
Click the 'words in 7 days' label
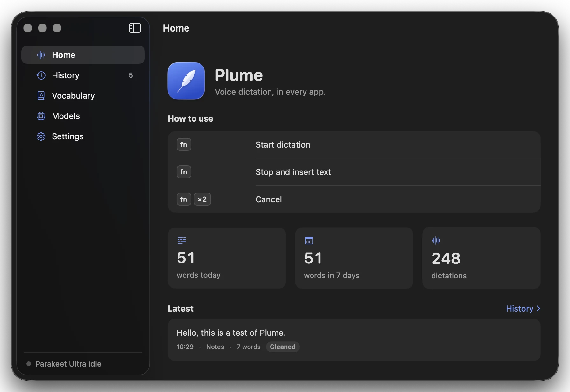pos(332,276)
